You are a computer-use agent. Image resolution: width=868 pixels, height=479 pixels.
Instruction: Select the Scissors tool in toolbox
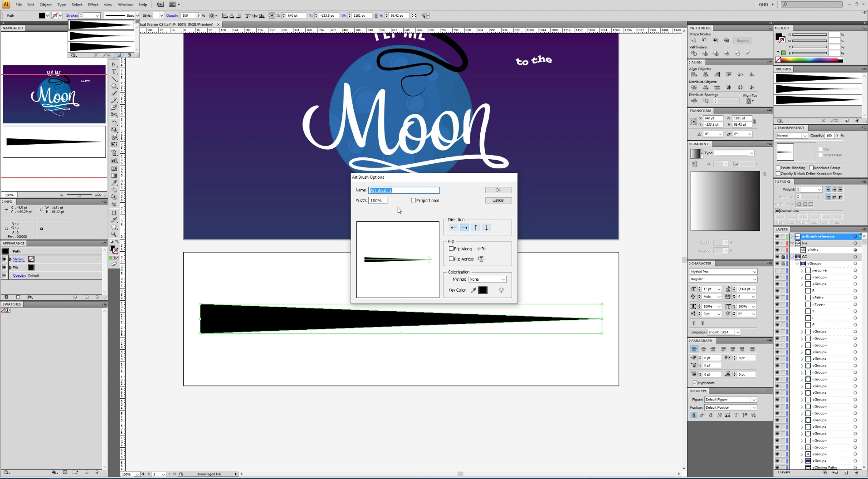[x=114, y=115]
